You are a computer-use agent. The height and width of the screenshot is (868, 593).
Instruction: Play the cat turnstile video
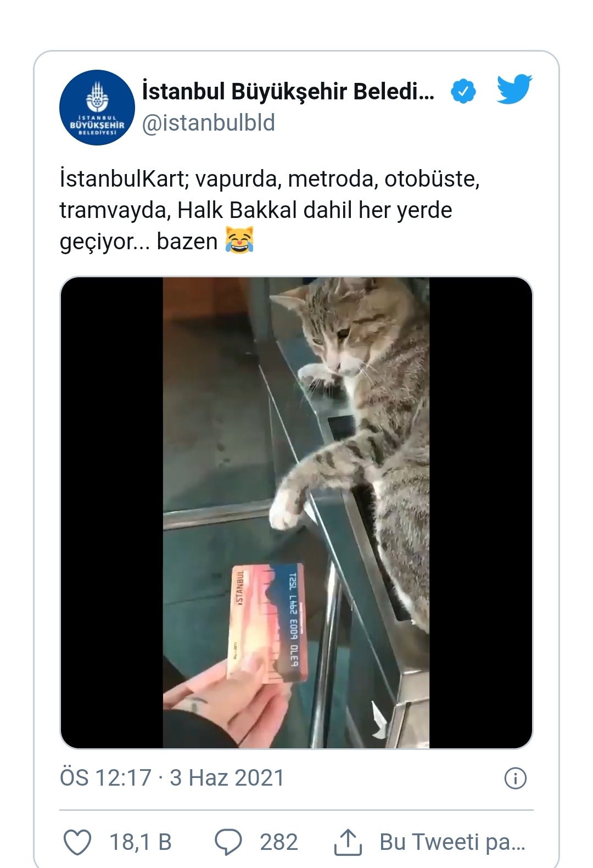click(x=296, y=513)
